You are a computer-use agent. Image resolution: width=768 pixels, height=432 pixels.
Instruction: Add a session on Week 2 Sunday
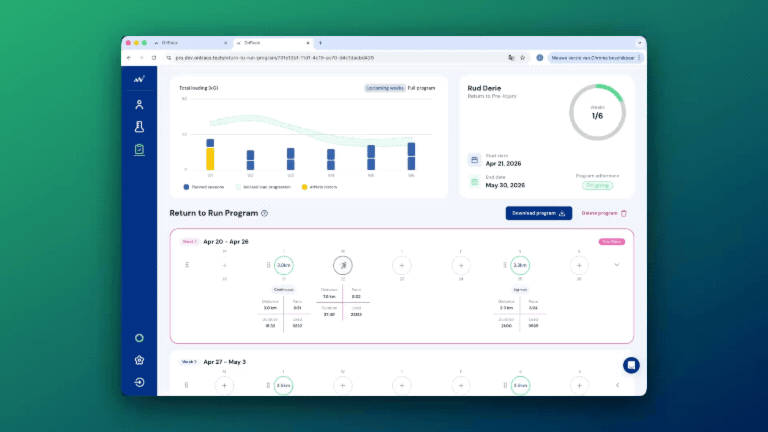pyautogui.click(x=579, y=385)
